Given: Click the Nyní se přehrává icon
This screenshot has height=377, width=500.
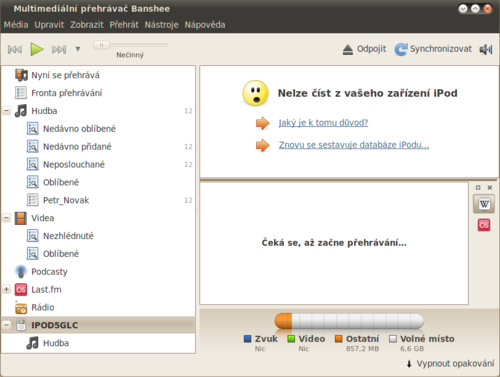Looking at the screenshot, I should tap(21, 75).
